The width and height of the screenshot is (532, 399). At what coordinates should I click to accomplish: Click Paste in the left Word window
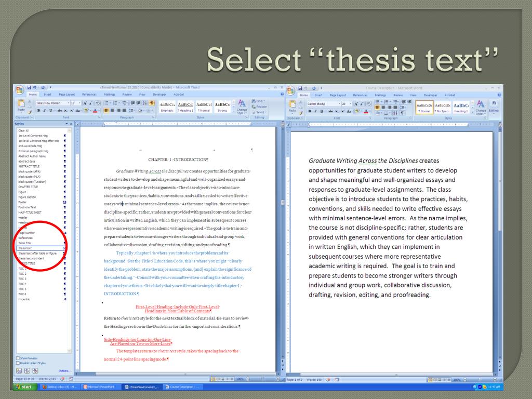pos(21,105)
